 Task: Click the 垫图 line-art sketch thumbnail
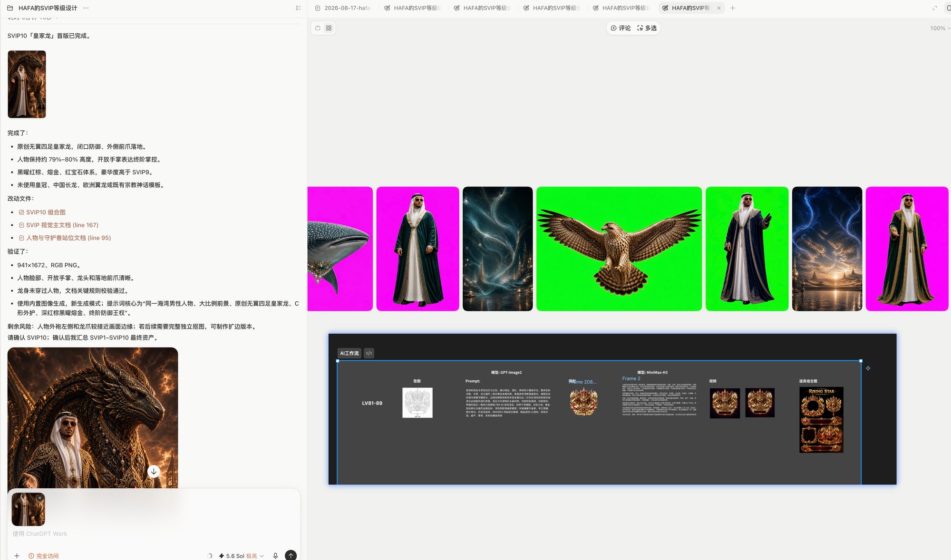(x=417, y=403)
